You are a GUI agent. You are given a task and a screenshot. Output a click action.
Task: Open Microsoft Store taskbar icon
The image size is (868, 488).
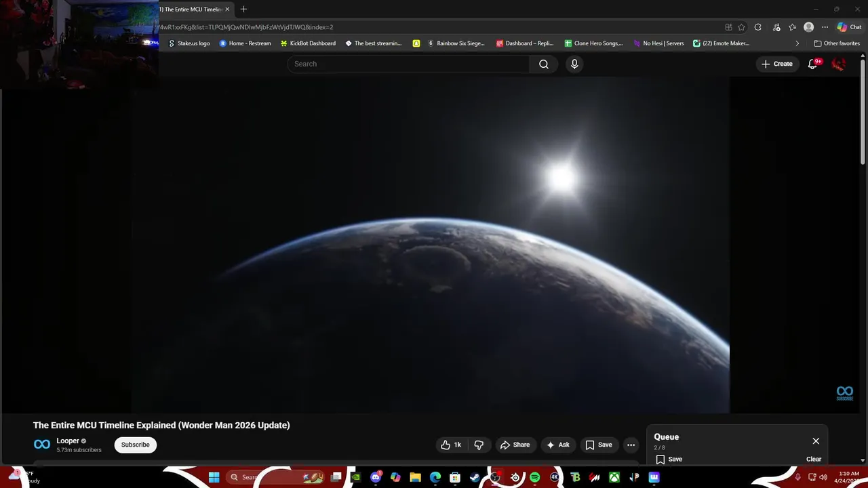pos(455,477)
